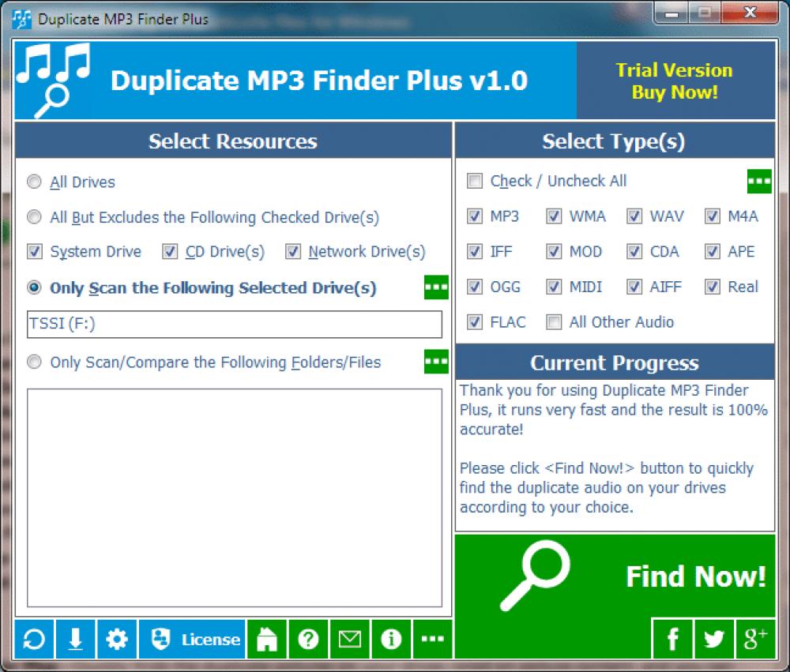
Task: Uncheck the MP3 file type
Action: [475, 216]
